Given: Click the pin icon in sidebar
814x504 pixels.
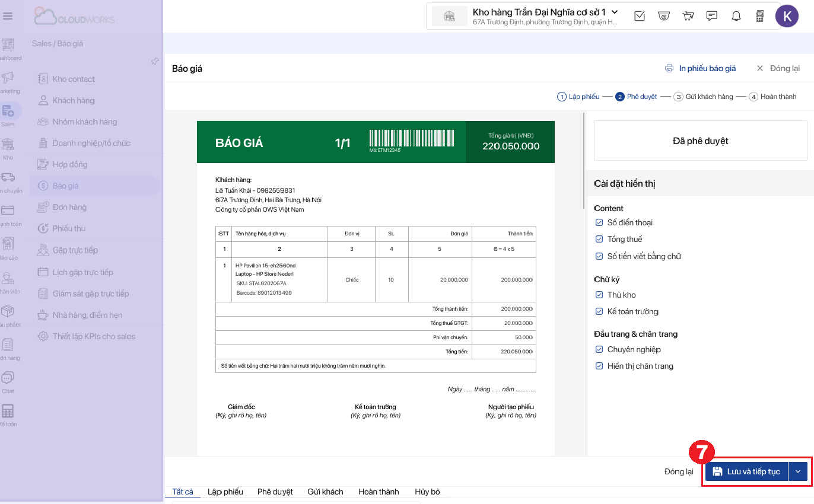Looking at the screenshot, I should click(x=155, y=61).
